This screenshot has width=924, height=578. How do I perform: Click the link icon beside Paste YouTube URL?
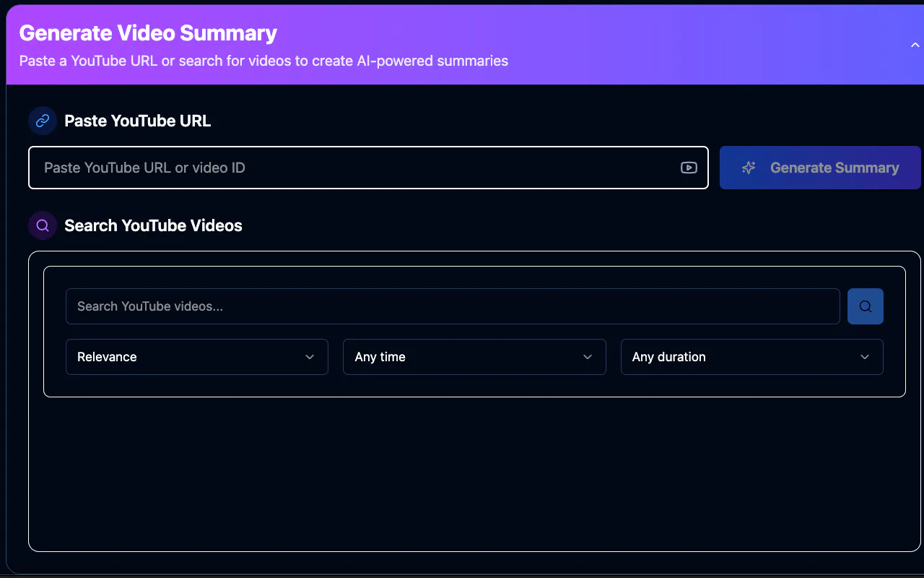point(43,121)
